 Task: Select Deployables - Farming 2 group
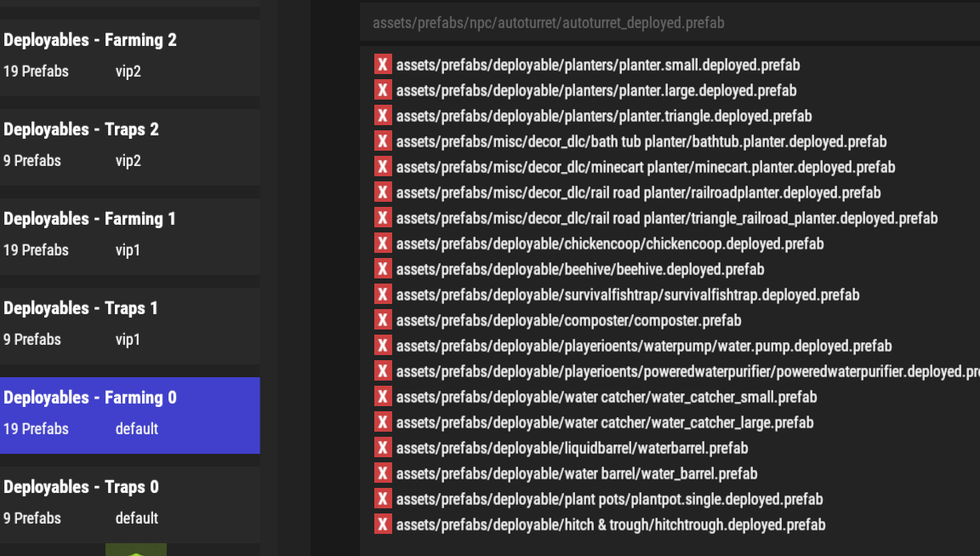point(129,55)
